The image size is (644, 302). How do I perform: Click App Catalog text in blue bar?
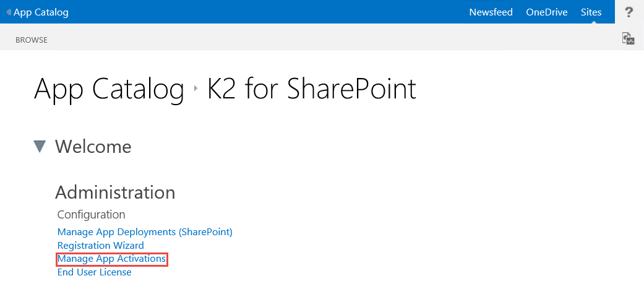41,12
